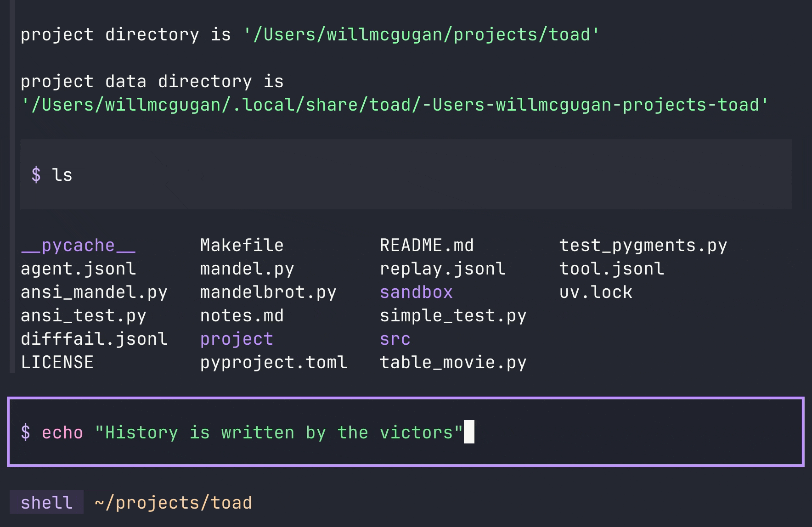Screen dimensions: 812x527
Task: Click uv.lock in the ls output
Action: pyautogui.click(x=595, y=292)
